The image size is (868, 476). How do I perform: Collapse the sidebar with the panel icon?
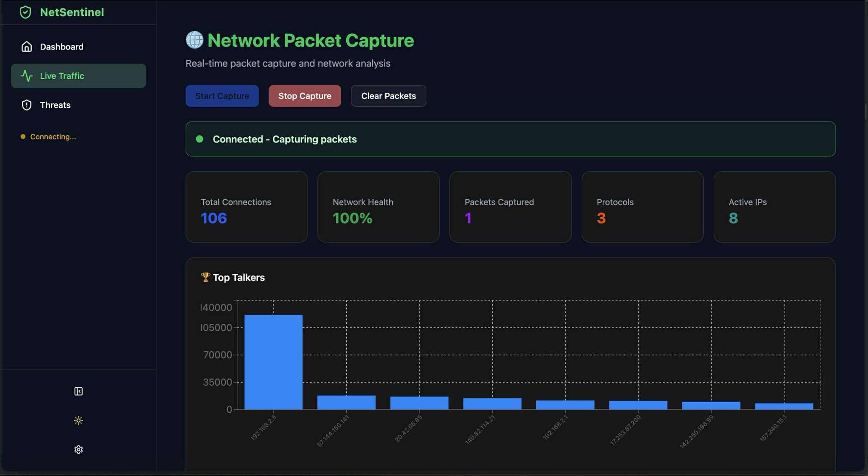(78, 391)
